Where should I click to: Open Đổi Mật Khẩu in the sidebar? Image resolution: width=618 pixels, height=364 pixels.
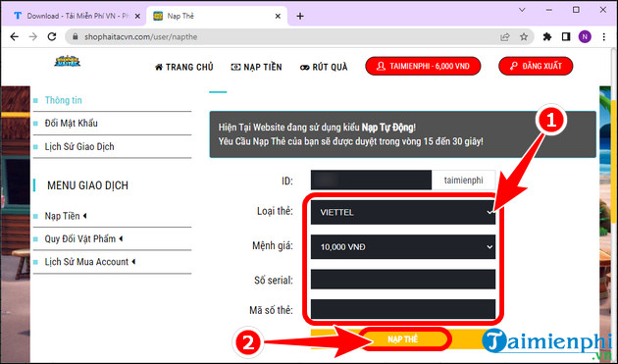tap(71, 123)
